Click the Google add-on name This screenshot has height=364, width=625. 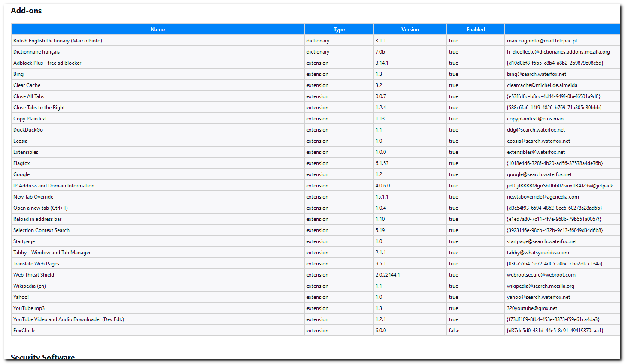pyautogui.click(x=21, y=174)
